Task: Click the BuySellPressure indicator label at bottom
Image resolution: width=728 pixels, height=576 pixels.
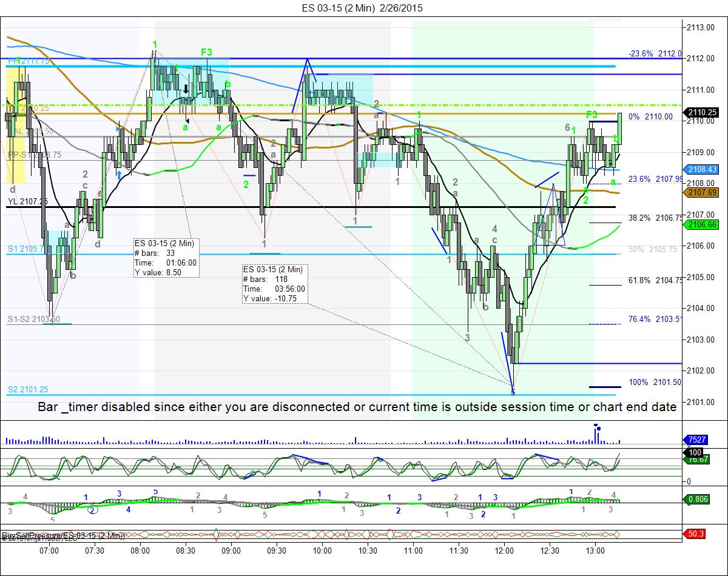Action: [63, 535]
